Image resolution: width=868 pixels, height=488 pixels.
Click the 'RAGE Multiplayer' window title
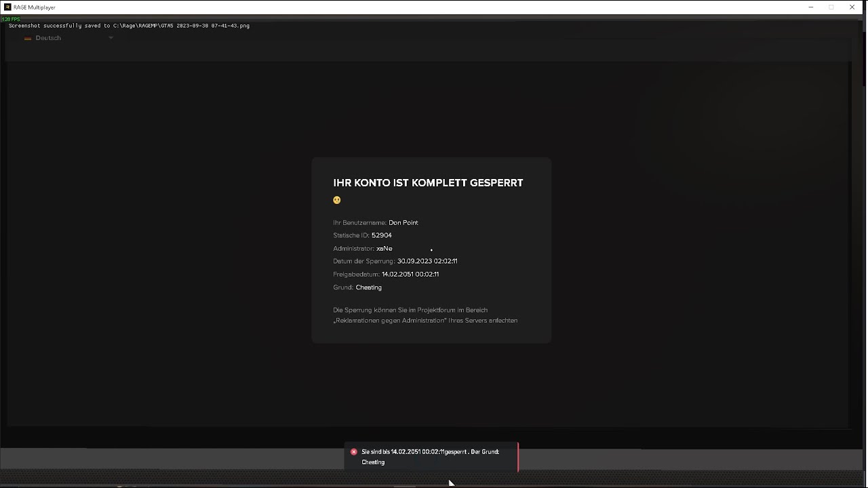[x=35, y=7]
